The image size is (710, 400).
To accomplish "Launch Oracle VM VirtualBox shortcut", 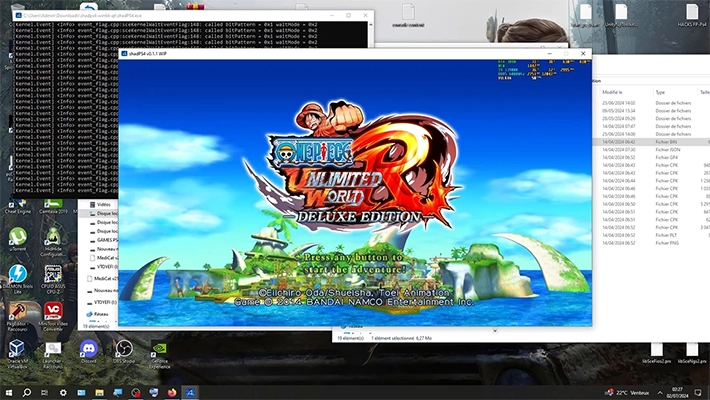I will (x=17, y=353).
